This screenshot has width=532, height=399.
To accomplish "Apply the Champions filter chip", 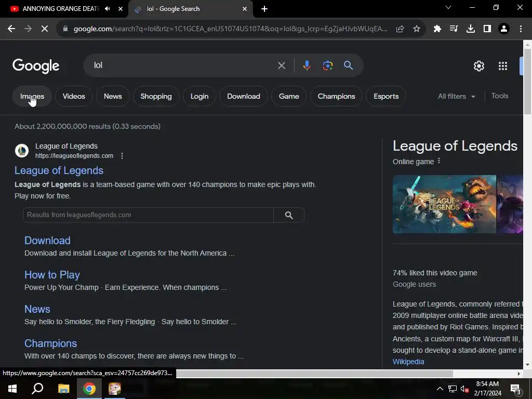I will (x=336, y=96).
